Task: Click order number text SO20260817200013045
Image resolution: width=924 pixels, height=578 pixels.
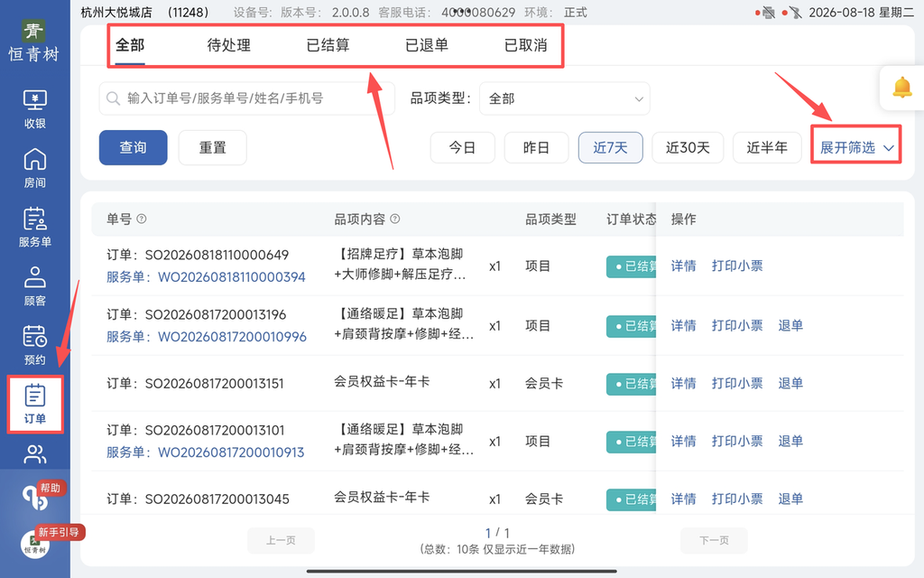Action: (217, 499)
